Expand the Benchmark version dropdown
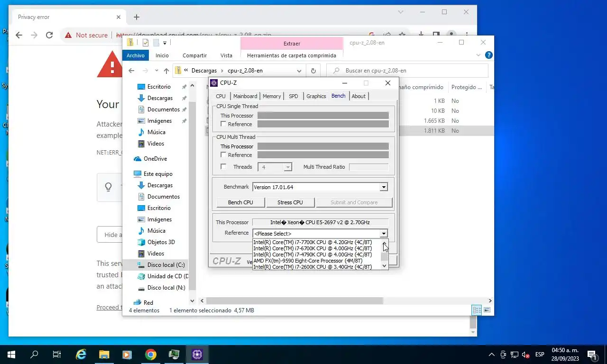The height and width of the screenshot is (364, 607). click(x=384, y=187)
